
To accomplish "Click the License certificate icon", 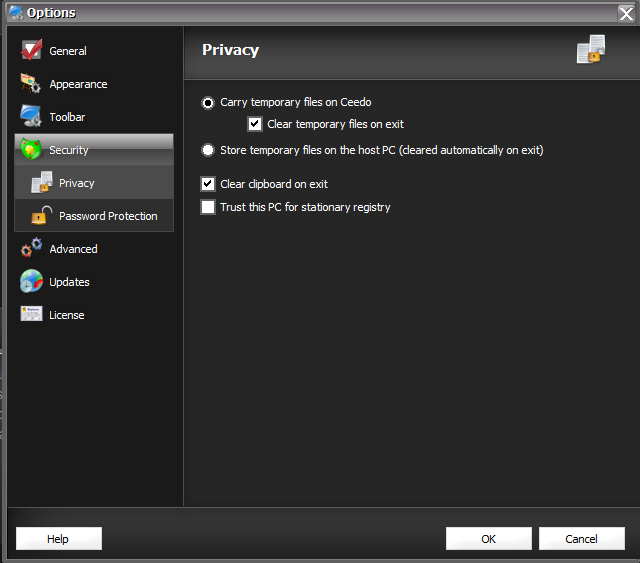I will [31, 315].
